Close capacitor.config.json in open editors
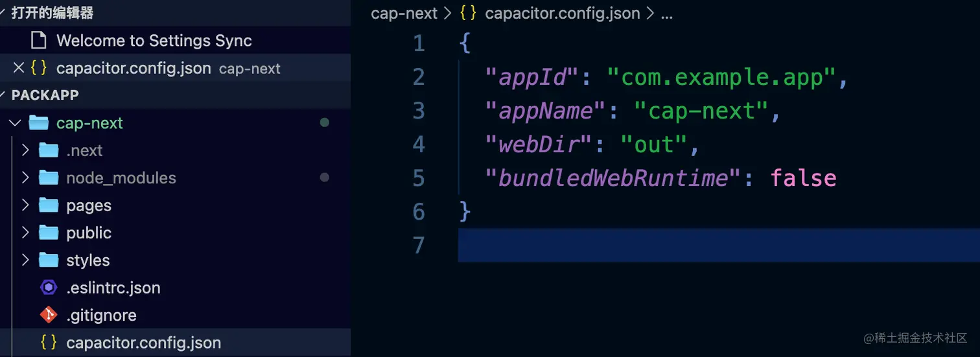 pyautogui.click(x=18, y=68)
